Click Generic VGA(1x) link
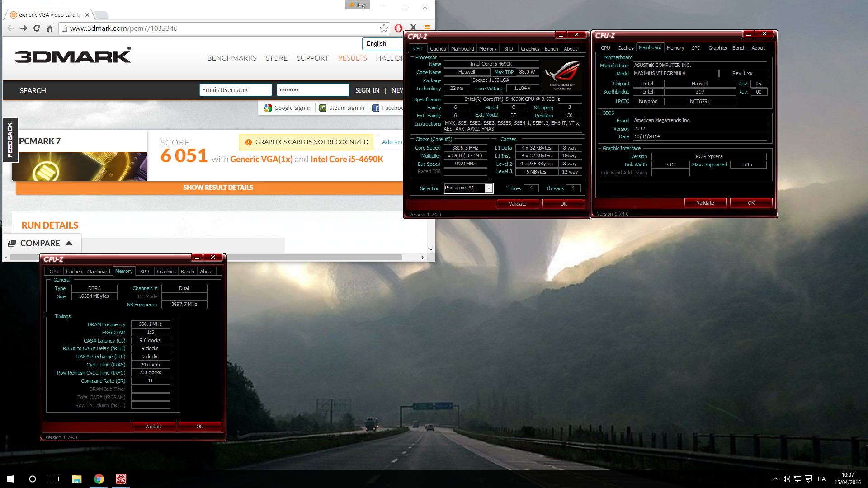The width and height of the screenshot is (868, 488). tap(261, 159)
